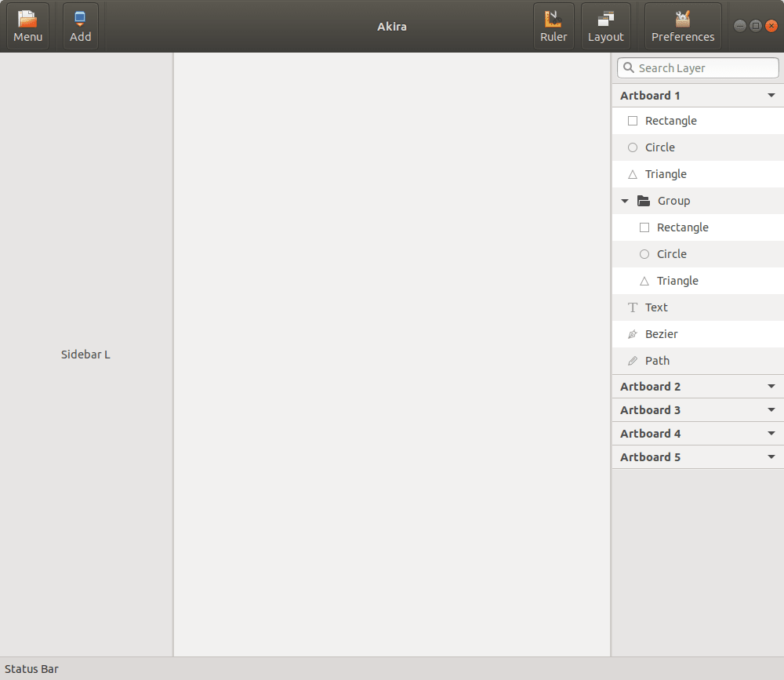
Task: Select the Artboard 1 header label
Action: 650,96
